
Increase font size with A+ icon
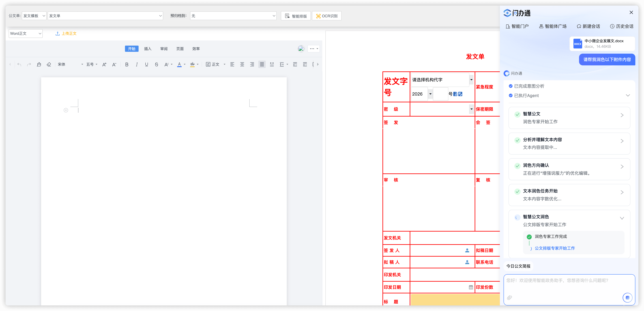pos(105,64)
